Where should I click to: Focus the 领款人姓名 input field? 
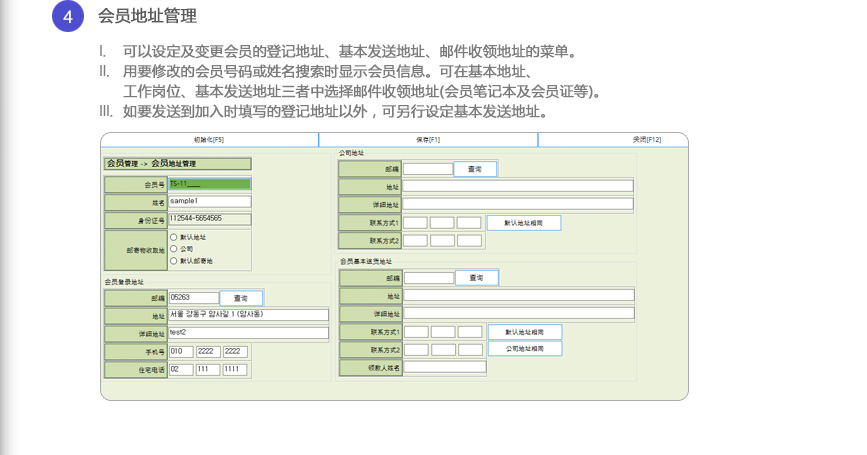tap(445, 367)
